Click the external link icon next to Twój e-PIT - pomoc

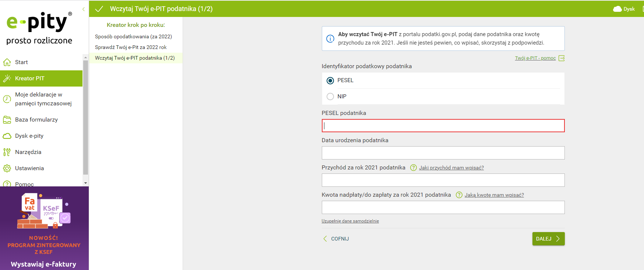pos(562,58)
